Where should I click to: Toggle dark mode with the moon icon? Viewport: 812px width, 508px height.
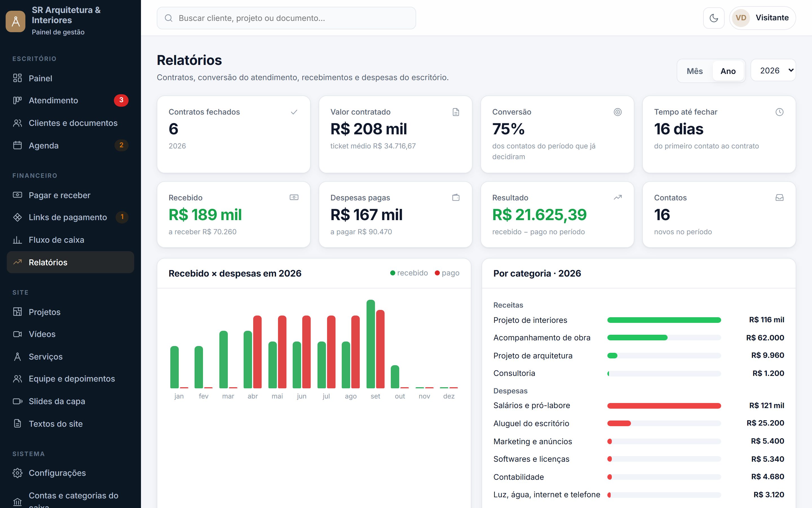714,18
